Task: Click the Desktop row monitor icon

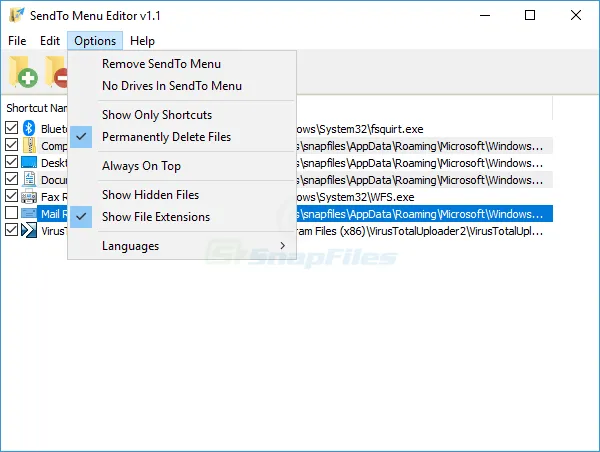Action: pos(29,162)
